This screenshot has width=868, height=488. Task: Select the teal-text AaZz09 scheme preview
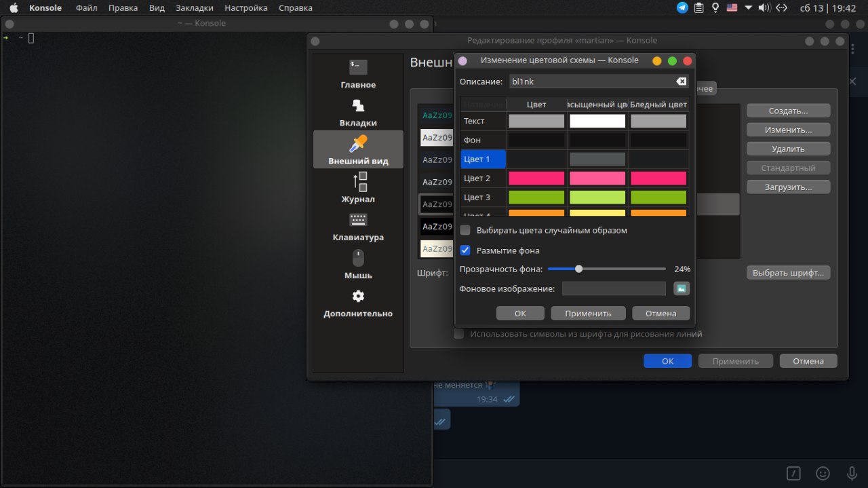point(437,115)
